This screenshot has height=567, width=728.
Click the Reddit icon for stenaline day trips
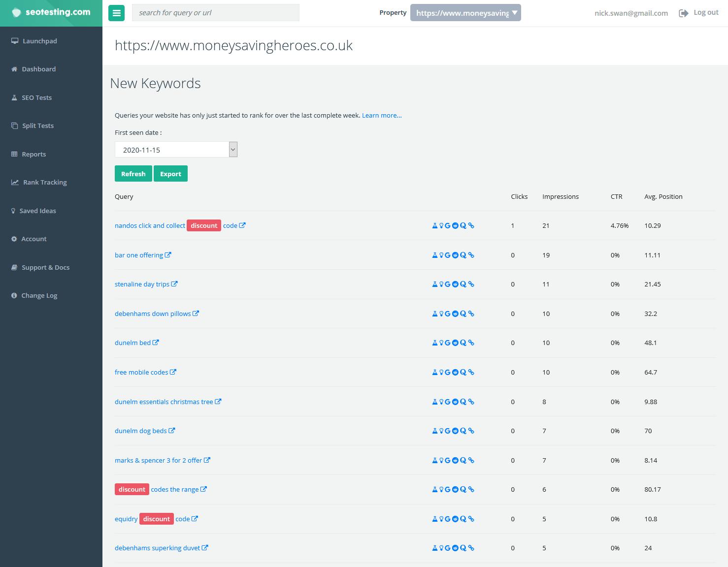(x=455, y=284)
